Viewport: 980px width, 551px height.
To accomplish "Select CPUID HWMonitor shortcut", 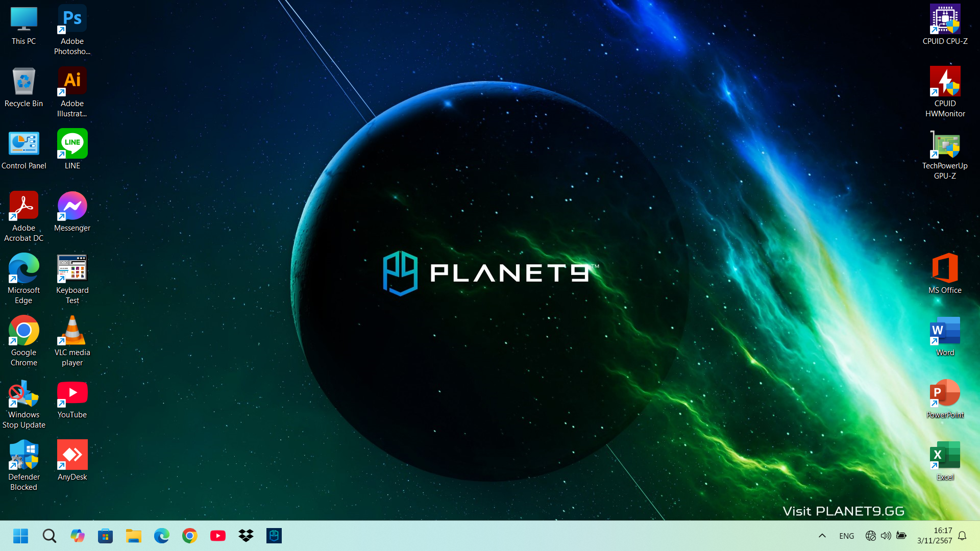I will (x=945, y=92).
